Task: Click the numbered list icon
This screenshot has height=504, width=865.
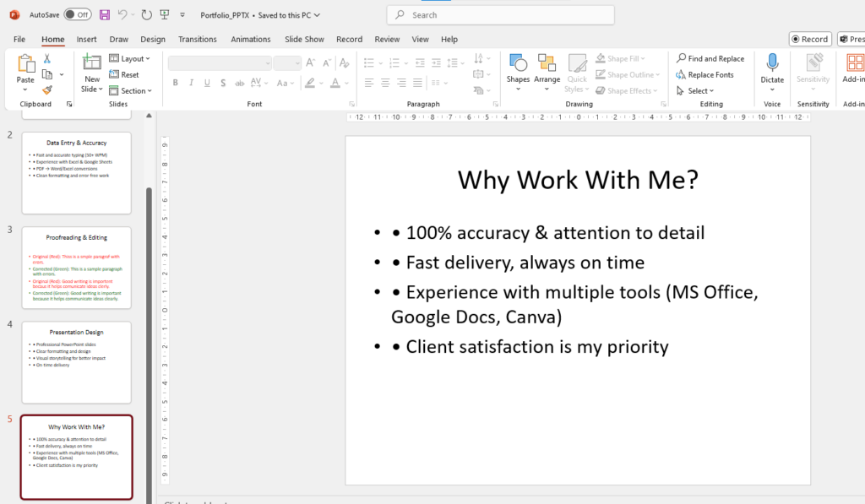Action: [394, 63]
